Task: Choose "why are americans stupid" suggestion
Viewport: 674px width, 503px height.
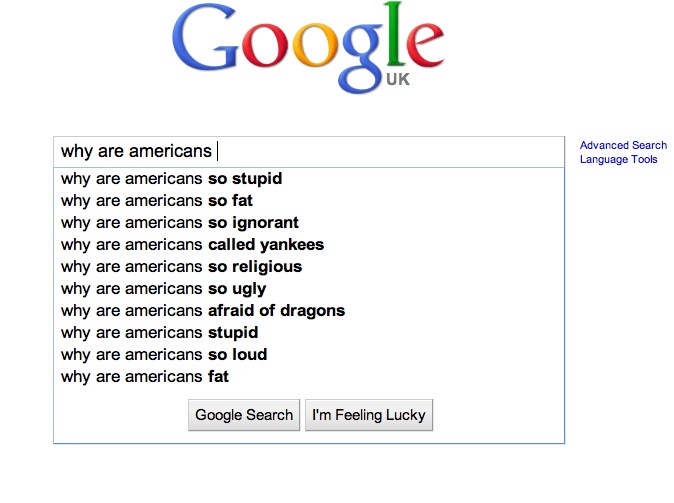Action: coord(159,333)
